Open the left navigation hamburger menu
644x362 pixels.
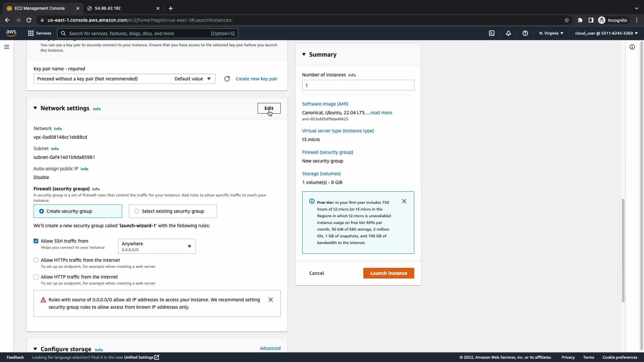point(7,47)
